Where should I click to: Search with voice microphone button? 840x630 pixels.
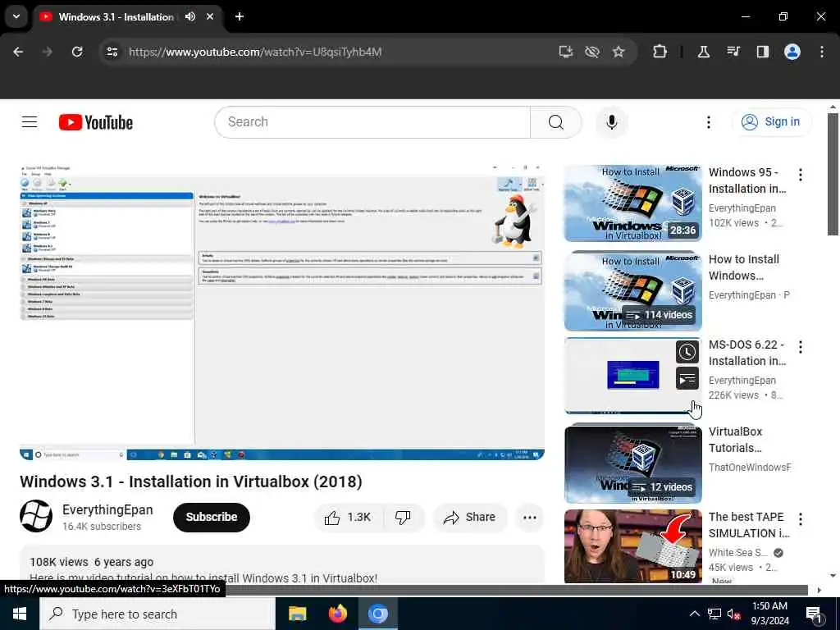click(x=611, y=122)
